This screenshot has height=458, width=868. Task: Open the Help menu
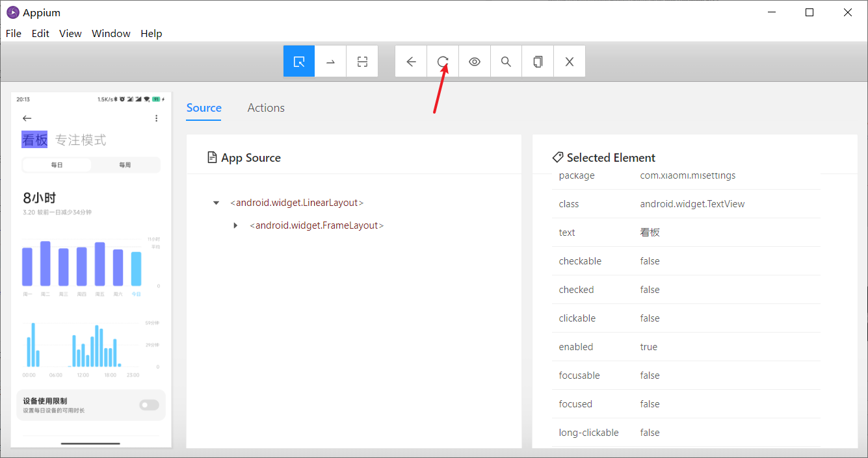point(151,33)
